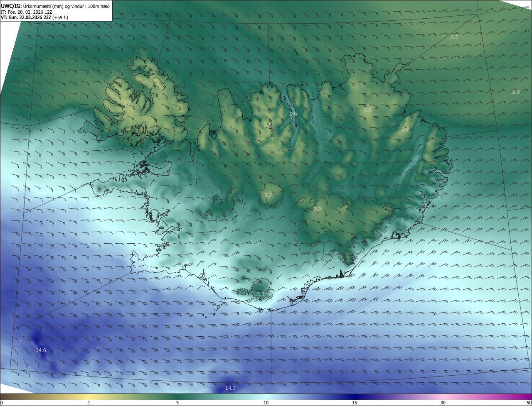Click the 3.2 label on the small central glacier
This screenshot has width=532, height=406.
click(x=268, y=195)
